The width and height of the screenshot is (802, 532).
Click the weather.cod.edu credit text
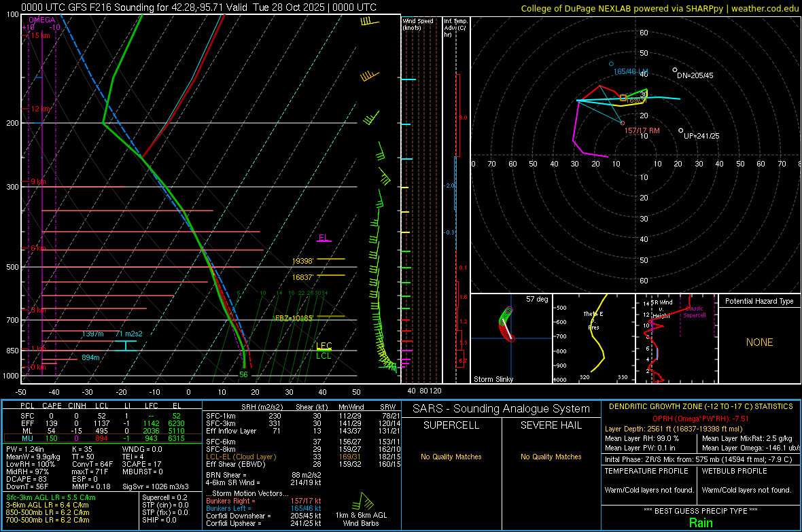point(765,8)
